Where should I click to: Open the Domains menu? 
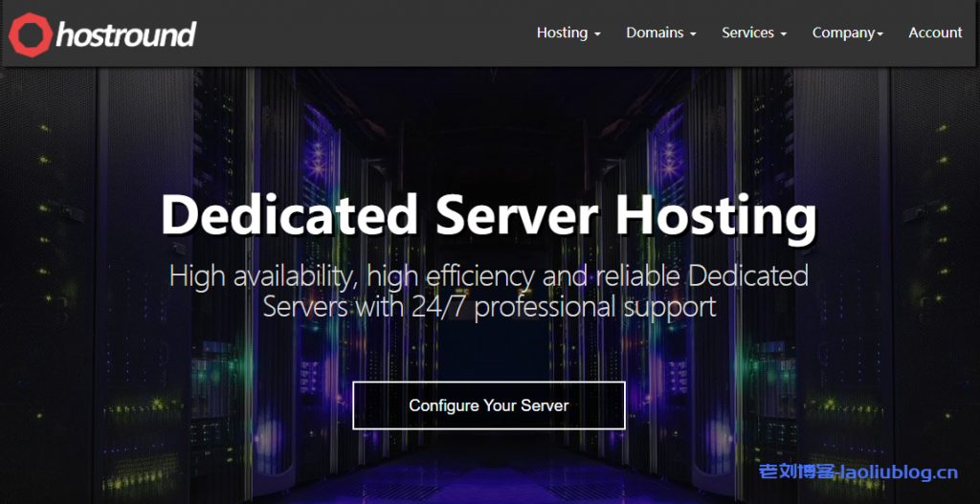[x=655, y=33]
